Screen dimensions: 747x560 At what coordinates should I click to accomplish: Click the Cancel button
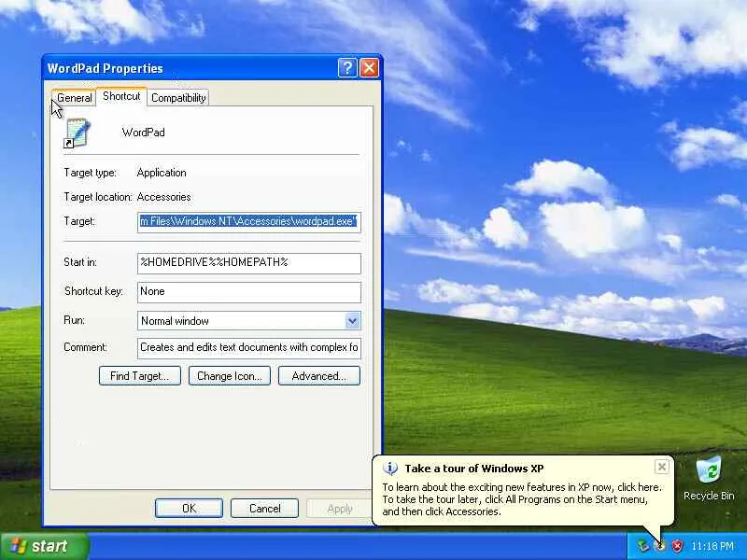click(264, 508)
